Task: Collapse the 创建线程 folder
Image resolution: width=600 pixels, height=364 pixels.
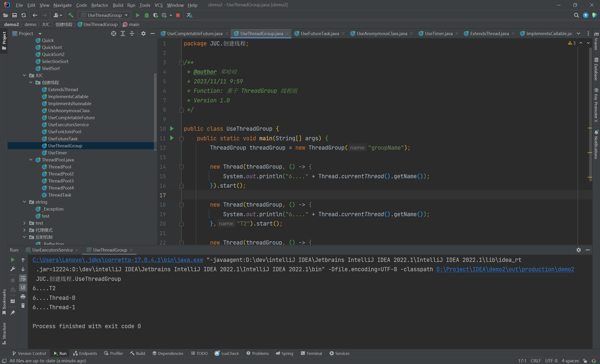Action: pyautogui.click(x=31, y=82)
